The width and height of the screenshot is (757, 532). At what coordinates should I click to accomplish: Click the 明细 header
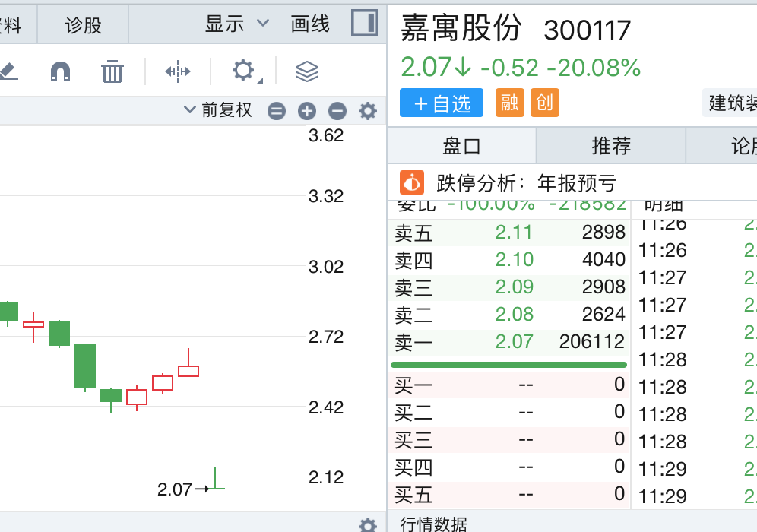(x=664, y=205)
